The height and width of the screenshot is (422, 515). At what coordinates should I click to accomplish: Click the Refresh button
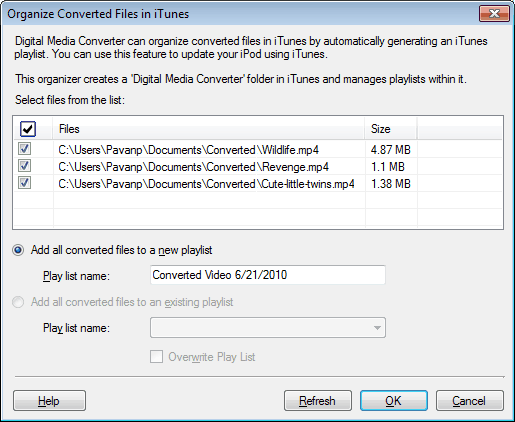point(318,401)
